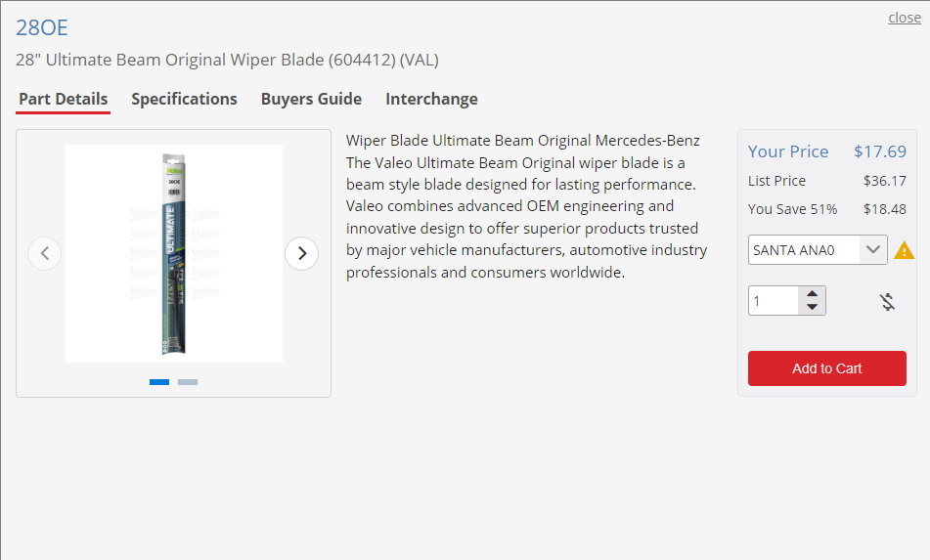Screen dimensions: 930x560
Task: Show the previous product image
Action: pos(44,254)
